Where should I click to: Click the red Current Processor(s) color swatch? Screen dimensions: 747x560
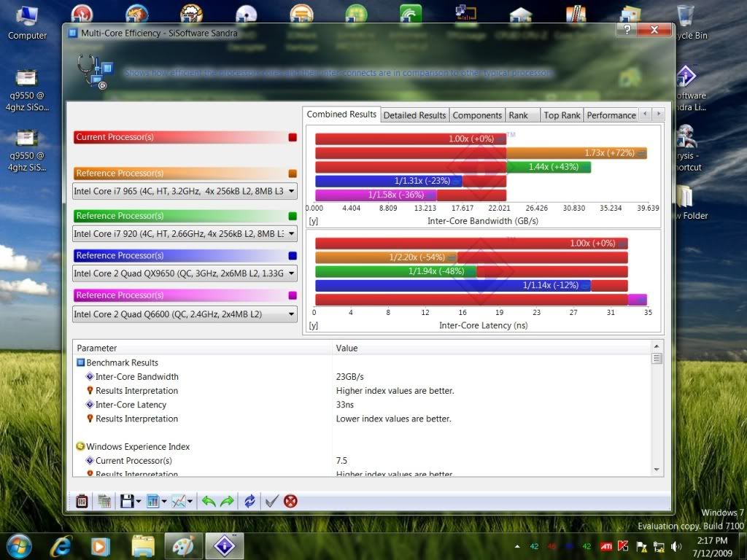point(293,137)
